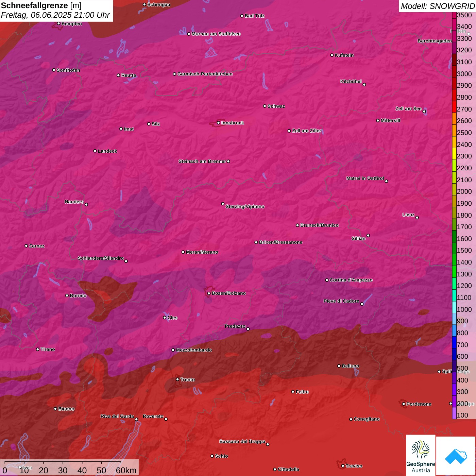This screenshot has height=476, width=476.
Task: Click the bright blue legend swatch near 700
Action: (454, 342)
